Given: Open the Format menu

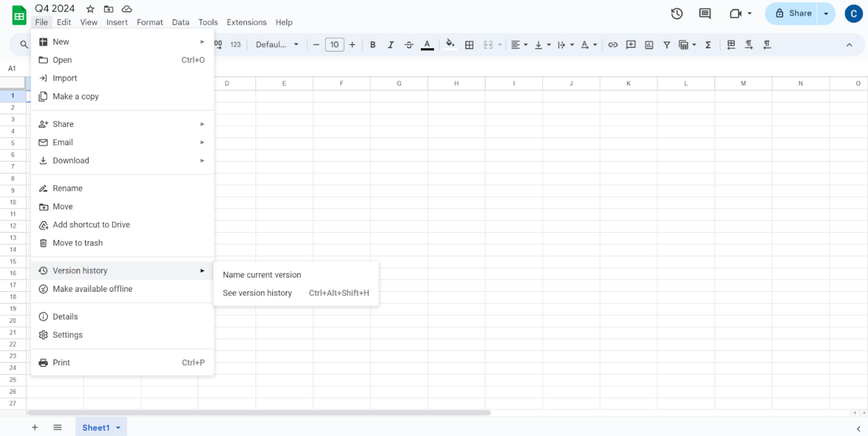Looking at the screenshot, I should pyautogui.click(x=150, y=22).
